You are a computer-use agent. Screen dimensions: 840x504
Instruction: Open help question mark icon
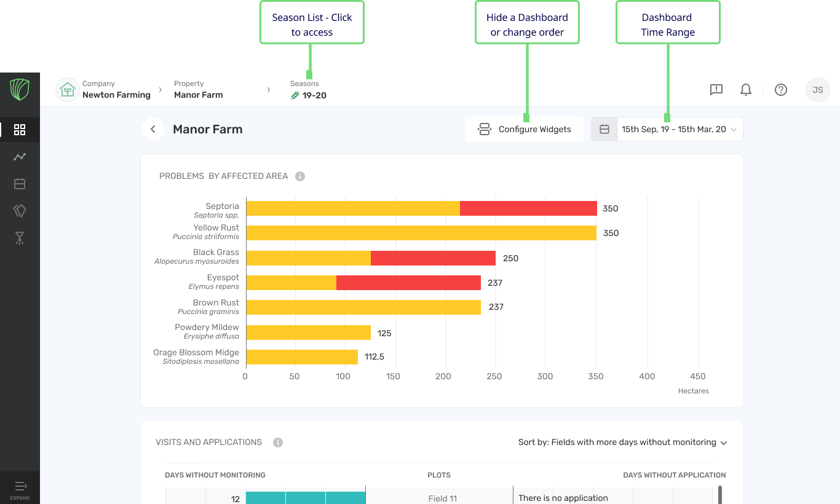[x=780, y=90]
